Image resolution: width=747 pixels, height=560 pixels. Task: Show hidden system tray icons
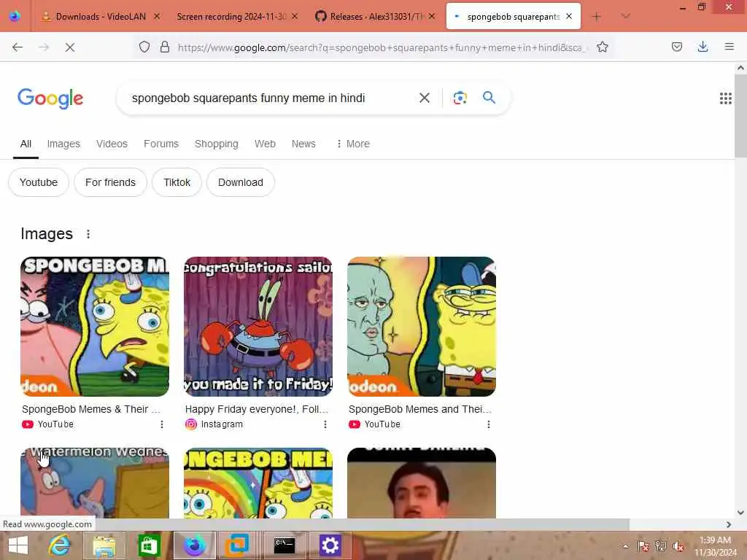click(x=625, y=546)
